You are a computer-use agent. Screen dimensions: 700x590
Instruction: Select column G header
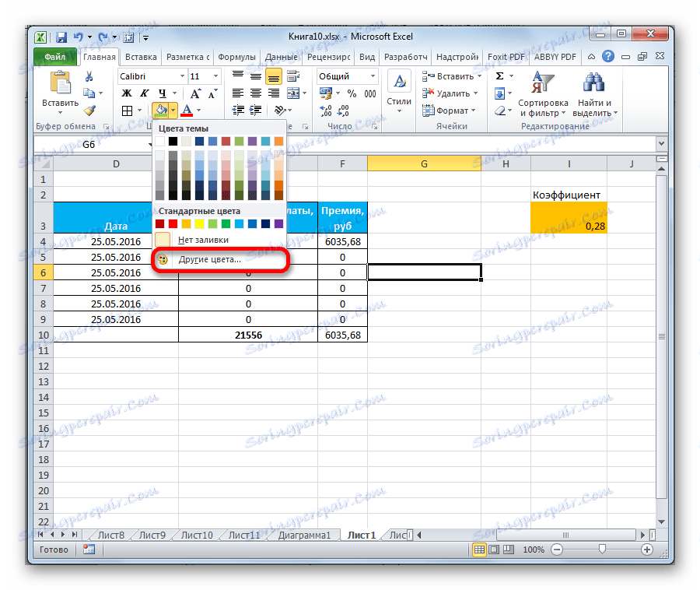tap(424, 164)
